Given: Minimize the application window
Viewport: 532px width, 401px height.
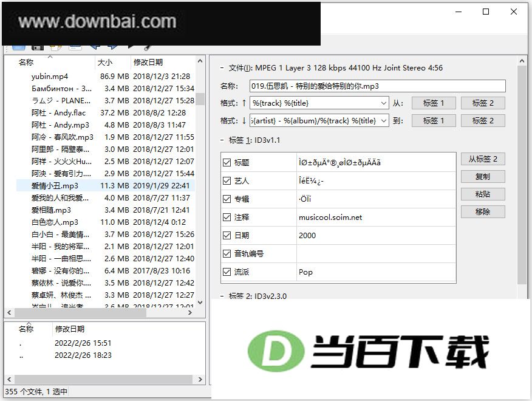Looking at the screenshot, I should (x=459, y=12).
